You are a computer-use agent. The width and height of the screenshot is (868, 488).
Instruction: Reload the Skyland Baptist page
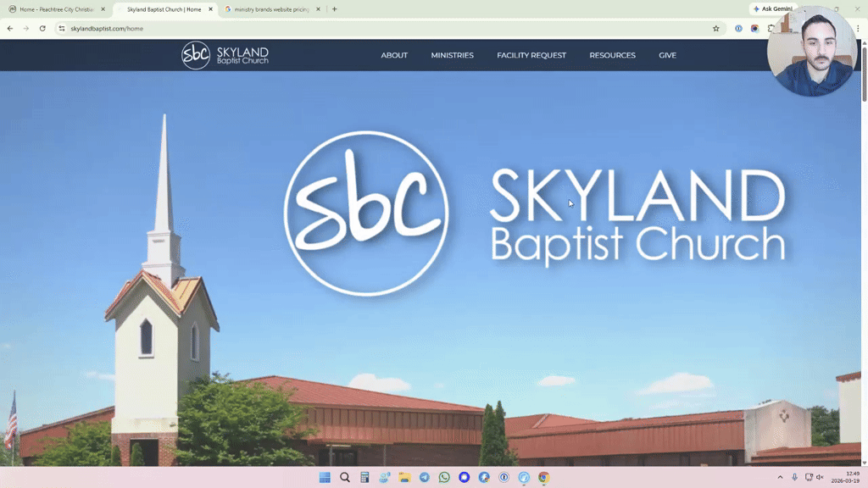(x=42, y=28)
